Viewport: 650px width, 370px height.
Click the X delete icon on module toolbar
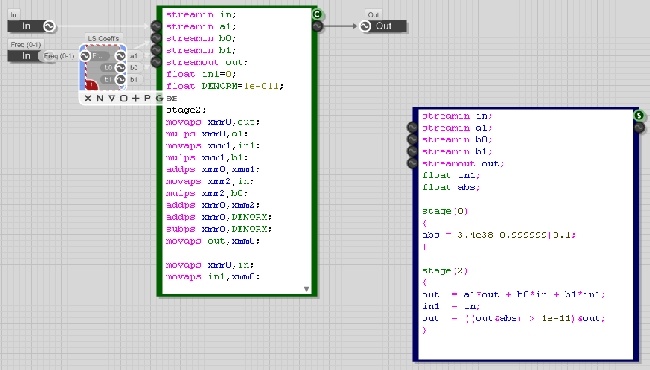[x=87, y=98]
